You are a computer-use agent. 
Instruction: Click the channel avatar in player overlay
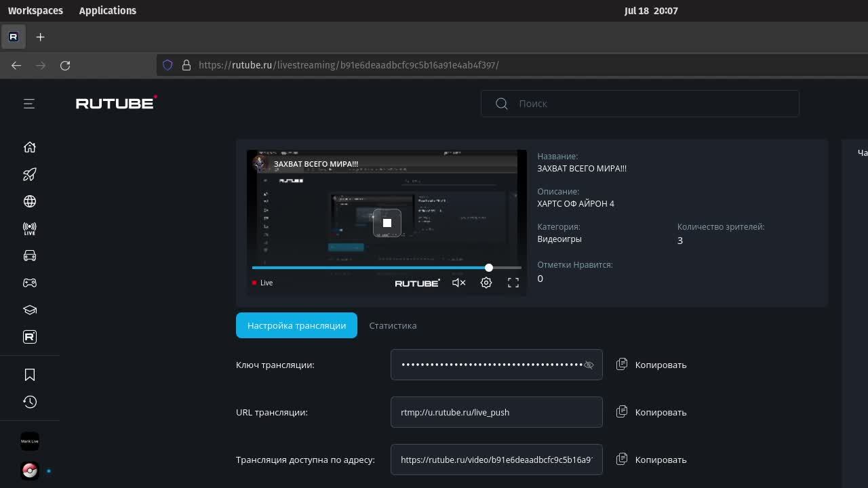coord(260,163)
